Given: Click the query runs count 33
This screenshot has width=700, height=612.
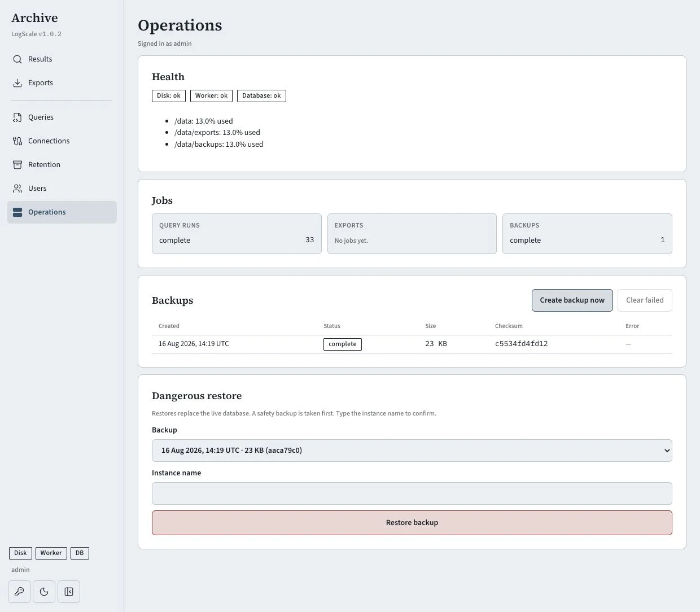Looking at the screenshot, I should click(x=310, y=240).
